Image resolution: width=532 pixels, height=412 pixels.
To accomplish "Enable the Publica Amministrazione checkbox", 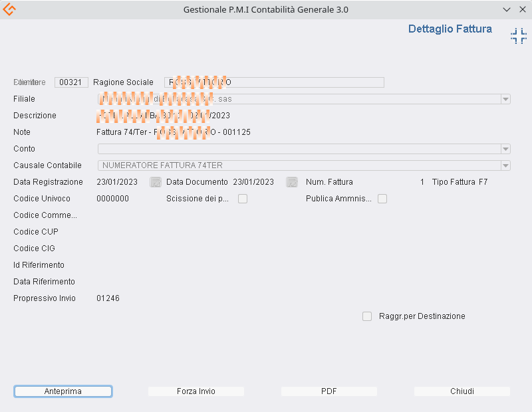I will click(382, 199).
